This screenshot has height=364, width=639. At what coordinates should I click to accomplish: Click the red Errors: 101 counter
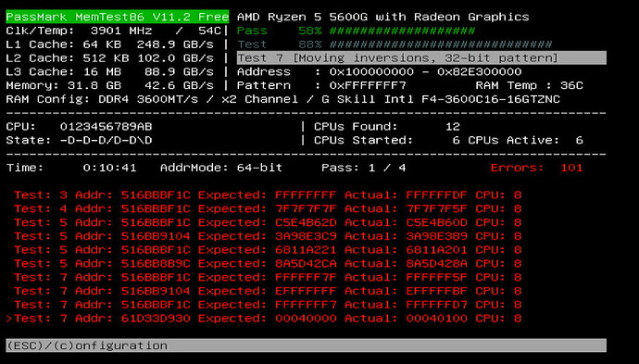[536, 168]
